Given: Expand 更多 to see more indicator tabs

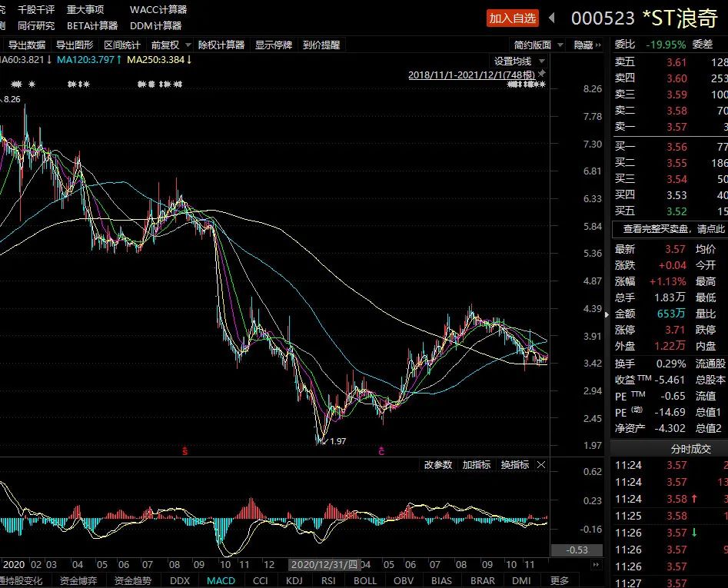Looking at the screenshot, I should (560, 580).
